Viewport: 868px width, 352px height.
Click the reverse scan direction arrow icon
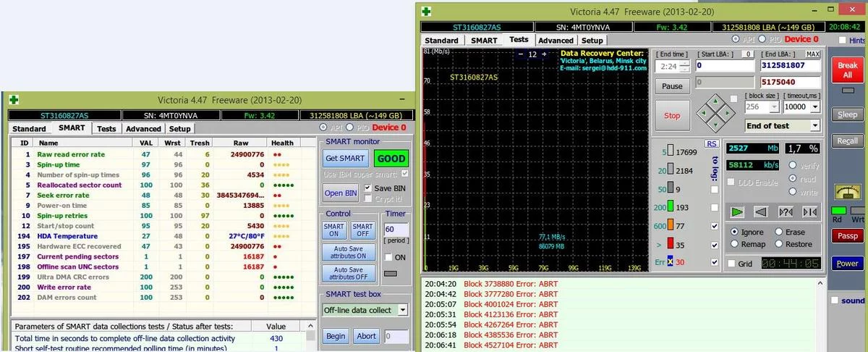(760, 211)
